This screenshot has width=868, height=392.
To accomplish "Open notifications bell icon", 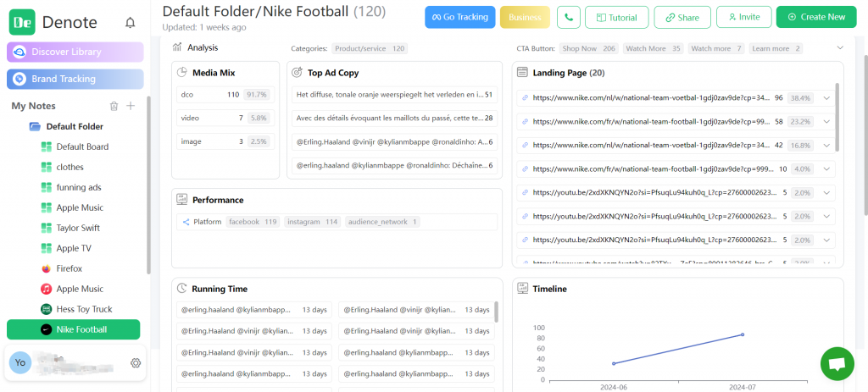I will pos(130,23).
